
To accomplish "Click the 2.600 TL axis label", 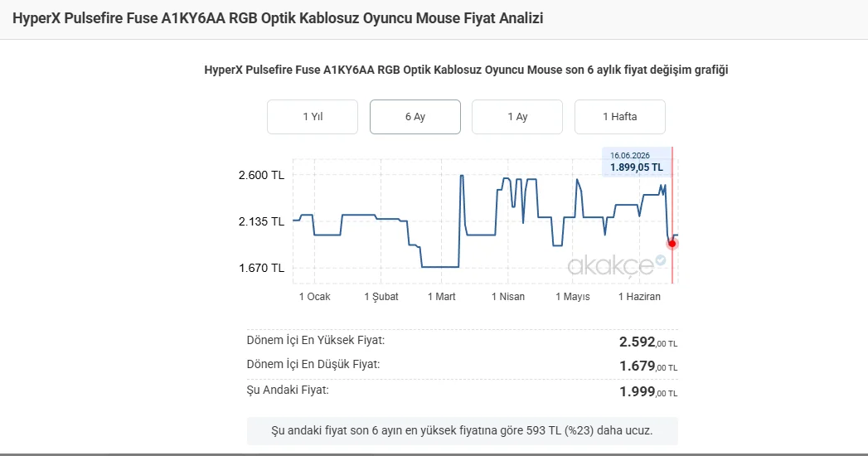I will pos(261,176).
